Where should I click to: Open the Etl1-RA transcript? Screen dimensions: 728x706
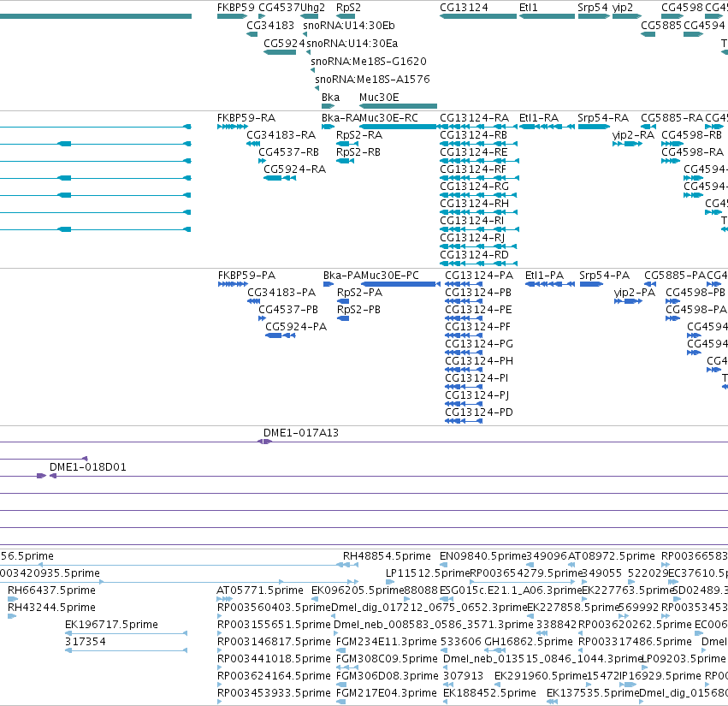point(539,118)
